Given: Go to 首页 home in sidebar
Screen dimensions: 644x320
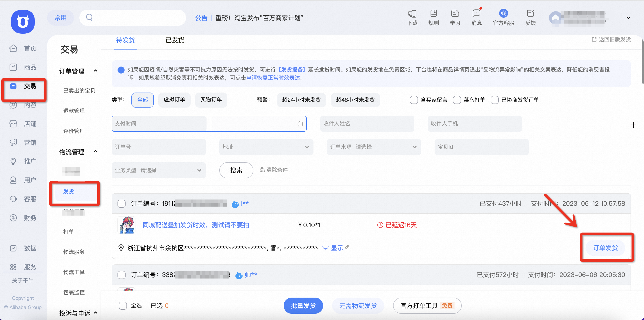Looking at the screenshot, I should (23, 48).
